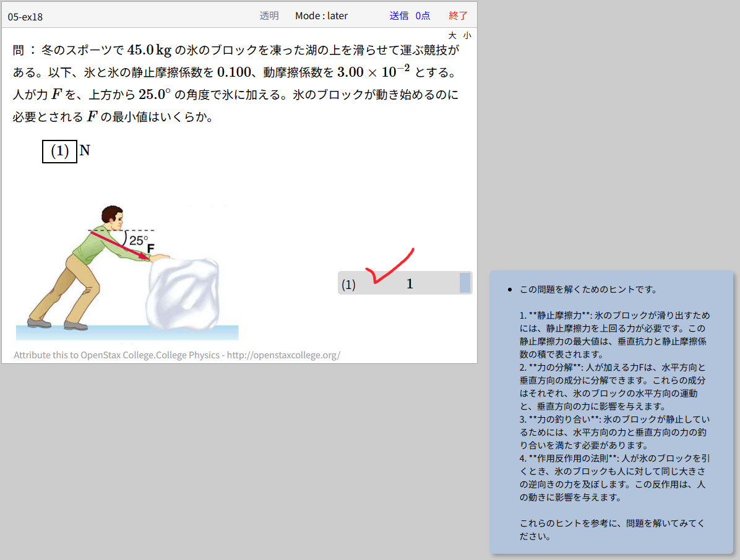Increase text size with 大
Image resolution: width=740 pixels, height=560 pixels.
coord(452,35)
